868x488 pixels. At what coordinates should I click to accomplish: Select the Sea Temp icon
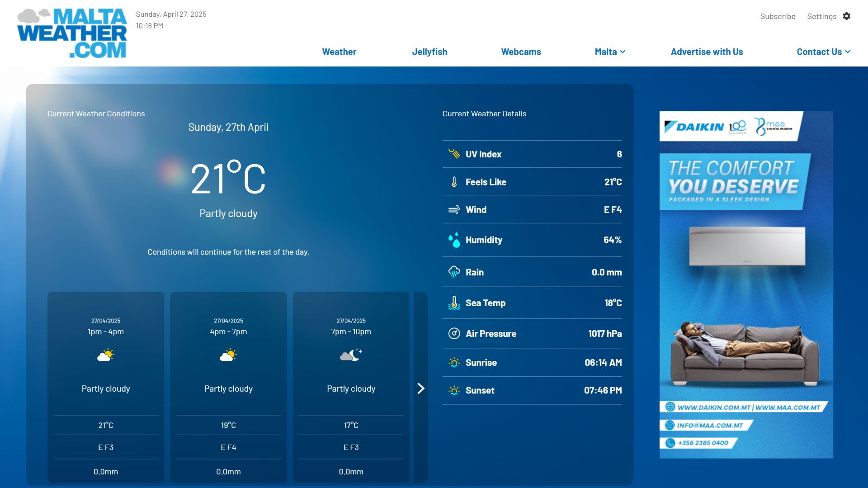(454, 303)
